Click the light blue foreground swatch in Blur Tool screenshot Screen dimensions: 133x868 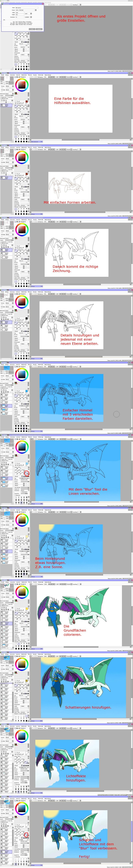(x=27, y=464)
